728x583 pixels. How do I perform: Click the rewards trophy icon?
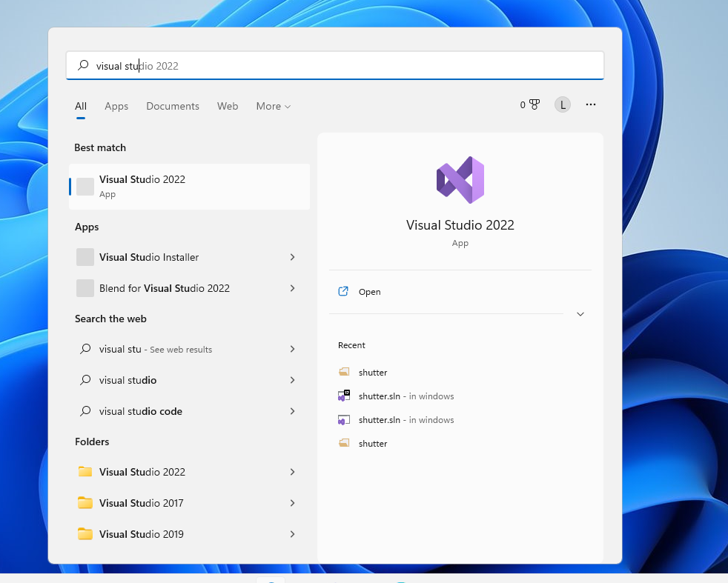535,104
